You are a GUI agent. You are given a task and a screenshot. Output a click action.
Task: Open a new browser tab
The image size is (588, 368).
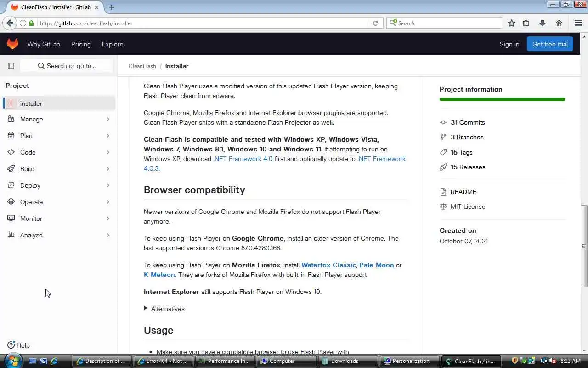point(112,7)
